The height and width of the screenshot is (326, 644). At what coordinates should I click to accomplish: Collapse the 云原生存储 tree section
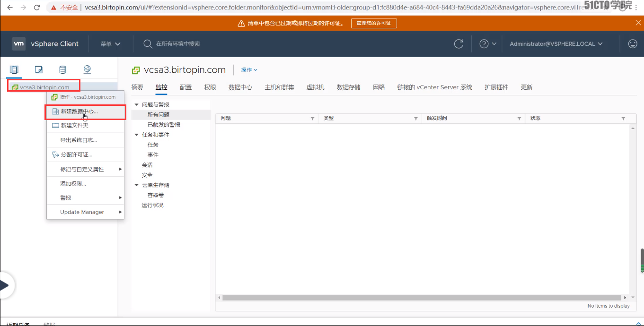pos(137,185)
